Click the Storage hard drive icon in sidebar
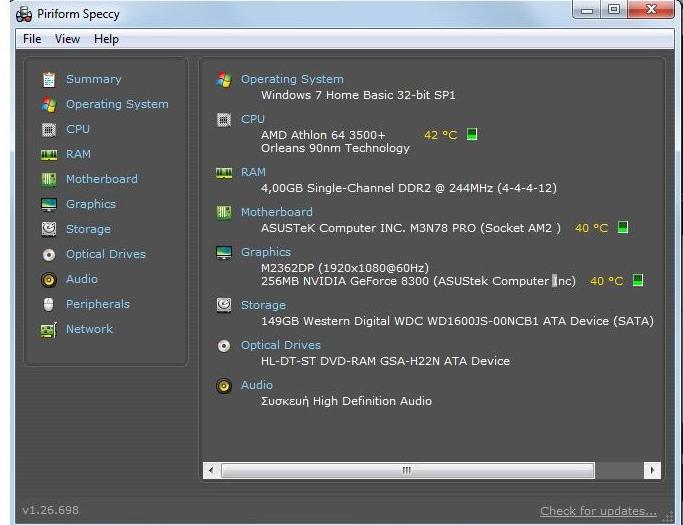The height and width of the screenshot is (525, 683). click(49, 229)
